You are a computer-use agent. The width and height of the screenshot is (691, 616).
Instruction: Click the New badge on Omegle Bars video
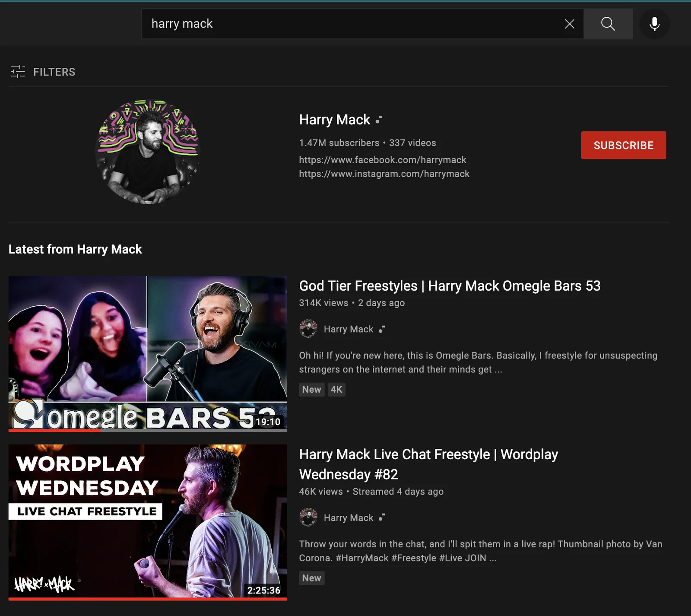[x=311, y=390]
